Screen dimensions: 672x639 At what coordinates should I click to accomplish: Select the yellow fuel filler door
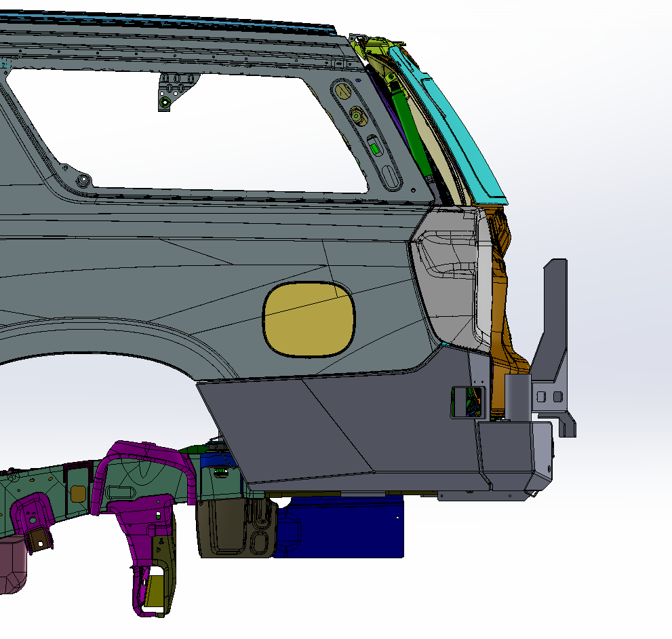tap(309, 319)
